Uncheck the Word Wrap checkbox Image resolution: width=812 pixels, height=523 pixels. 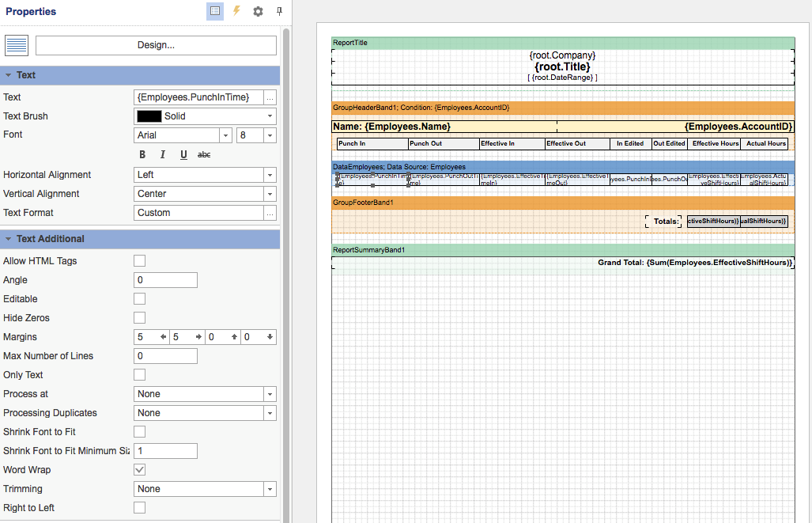point(139,469)
